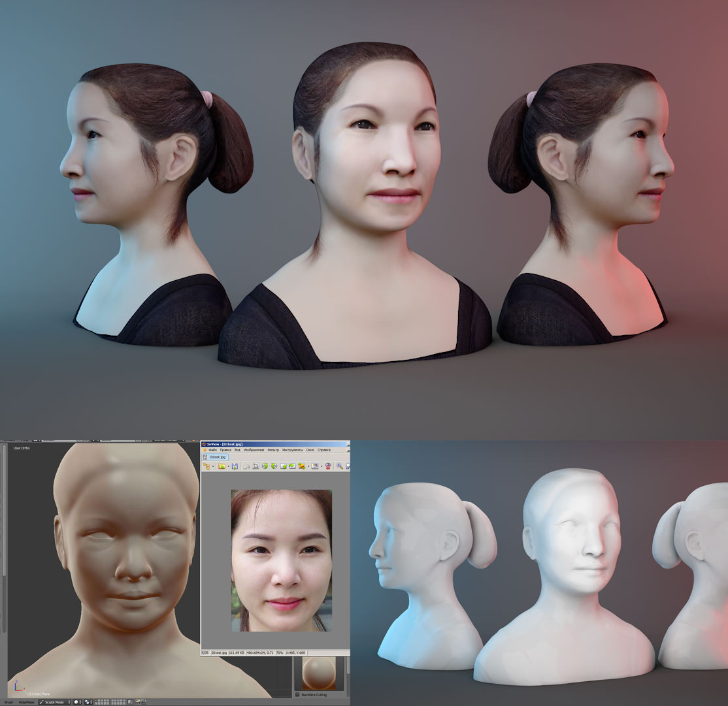Toggle a layer in Blender layer grid

point(103,702)
